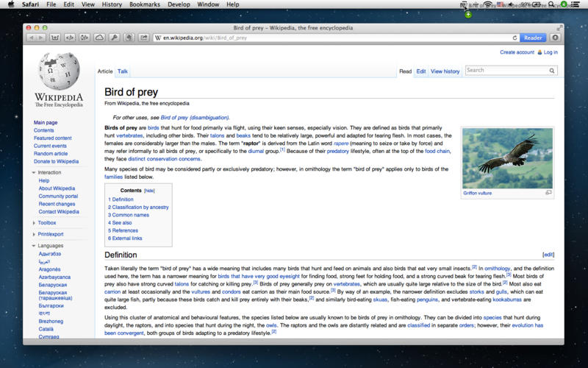588x368 pixels.
Task: Click the Wikipedia W favicon in address bar
Action: point(158,38)
